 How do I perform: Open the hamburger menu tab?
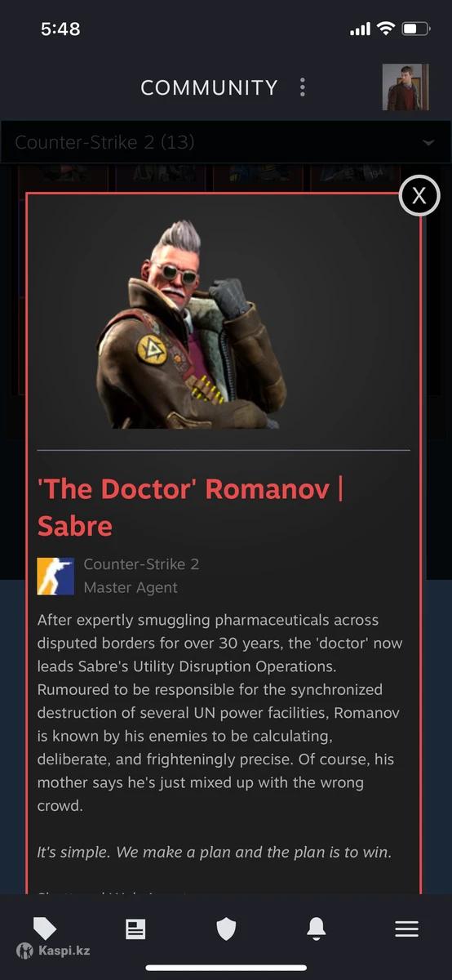click(x=406, y=929)
